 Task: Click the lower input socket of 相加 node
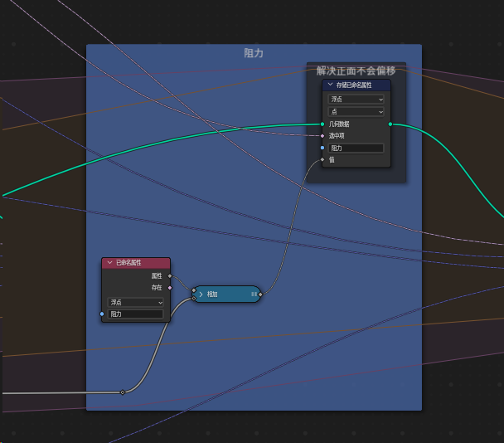(194, 299)
